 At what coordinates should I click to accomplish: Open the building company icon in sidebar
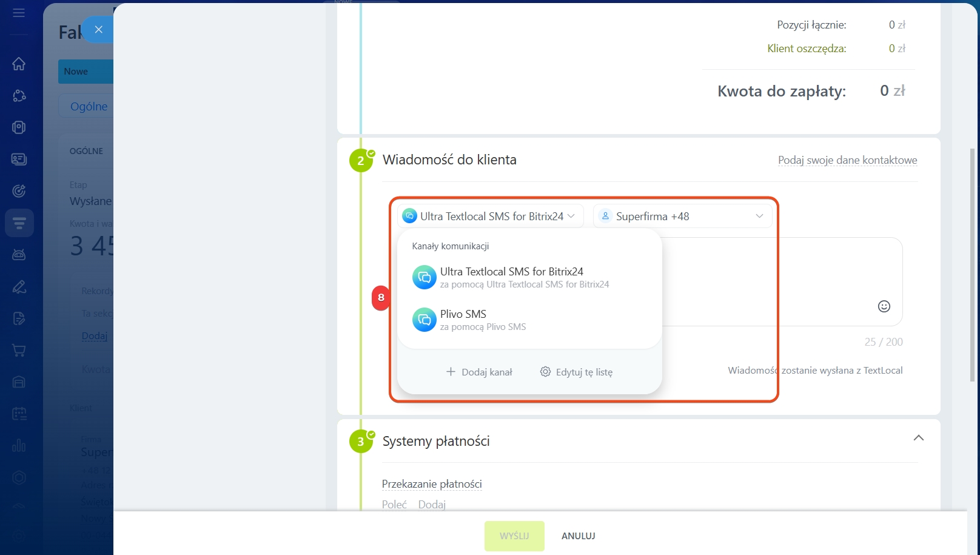[x=19, y=382]
